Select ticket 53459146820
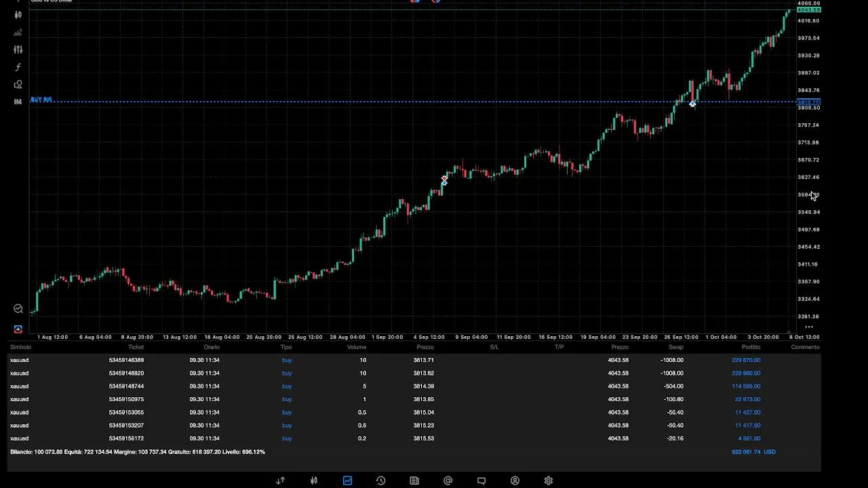This screenshot has width=868, height=488. (x=126, y=373)
